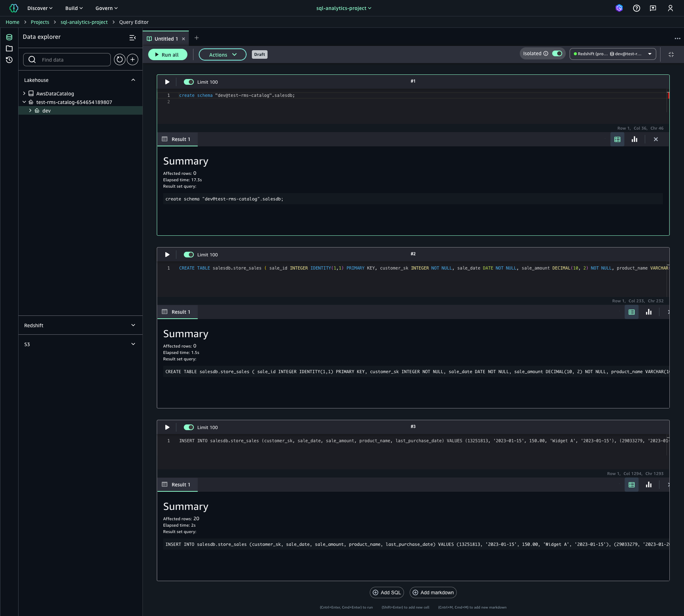Screen dimensions: 684x616
Task: Click the exit full screen icon
Action: 671,54
